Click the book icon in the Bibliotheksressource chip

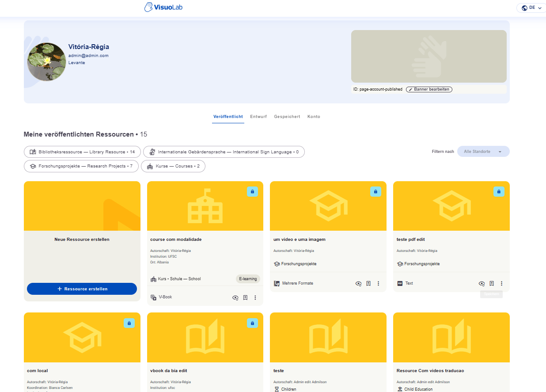click(x=33, y=152)
